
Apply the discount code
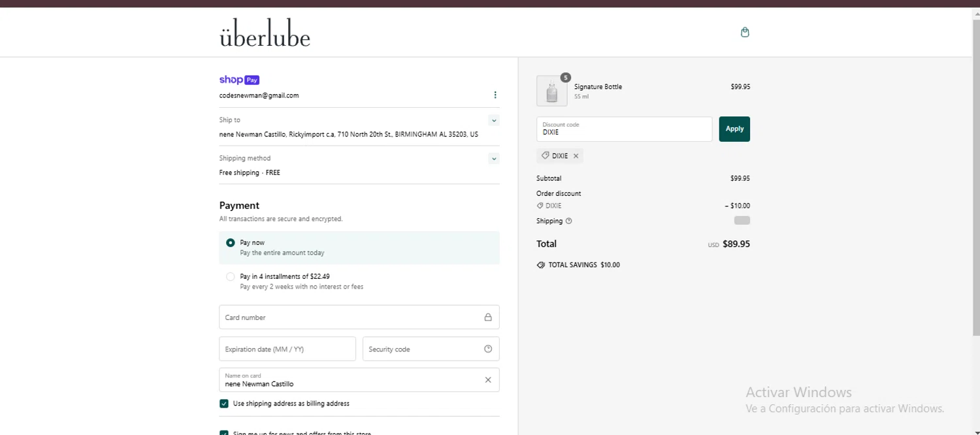click(x=734, y=129)
